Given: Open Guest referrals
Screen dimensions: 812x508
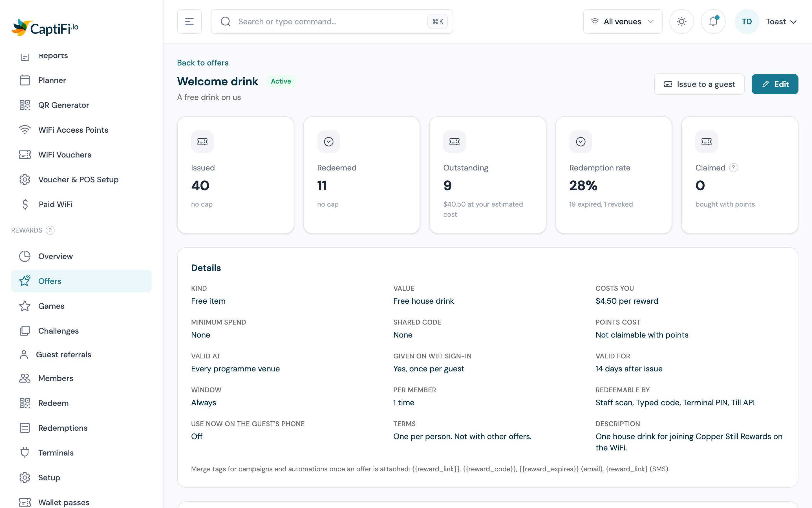Looking at the screenshot, I should click(81, 354).
